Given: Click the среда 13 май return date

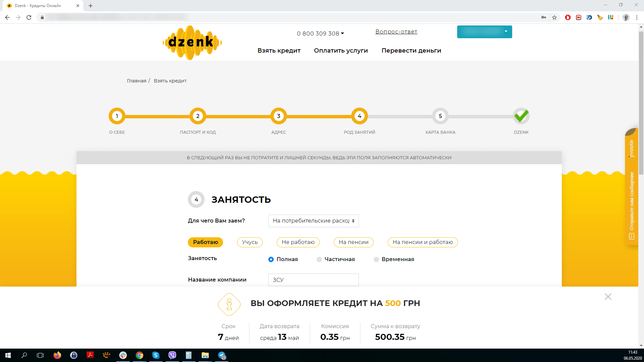Looking at the screenshot, I should [x=279, y=337].
